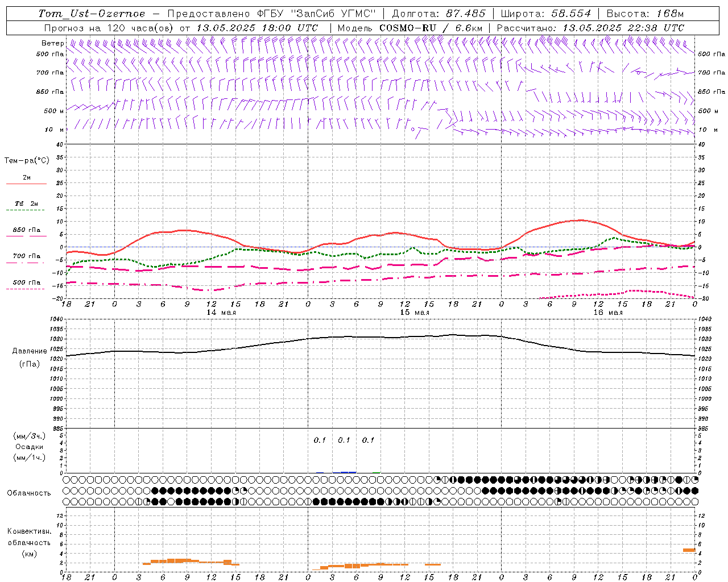Click the elevation text "Высота: 168м"
The image size is (728, 582).
pos(645,14)
